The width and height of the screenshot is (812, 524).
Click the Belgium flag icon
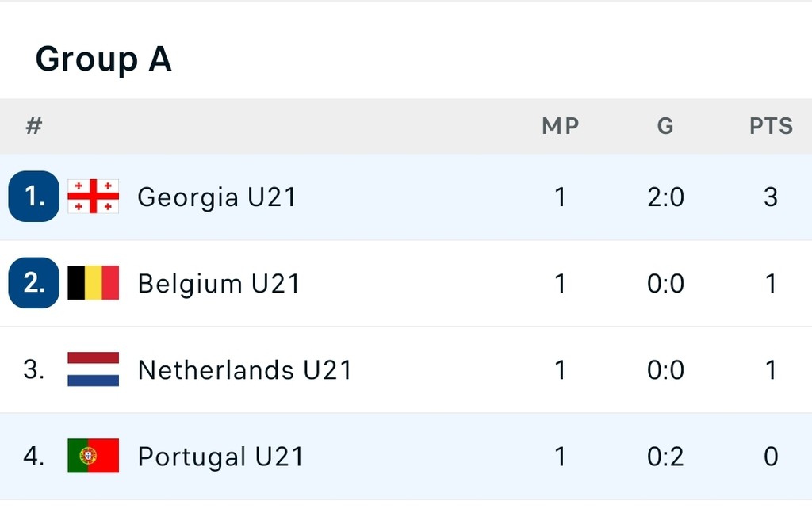point(94,283)
